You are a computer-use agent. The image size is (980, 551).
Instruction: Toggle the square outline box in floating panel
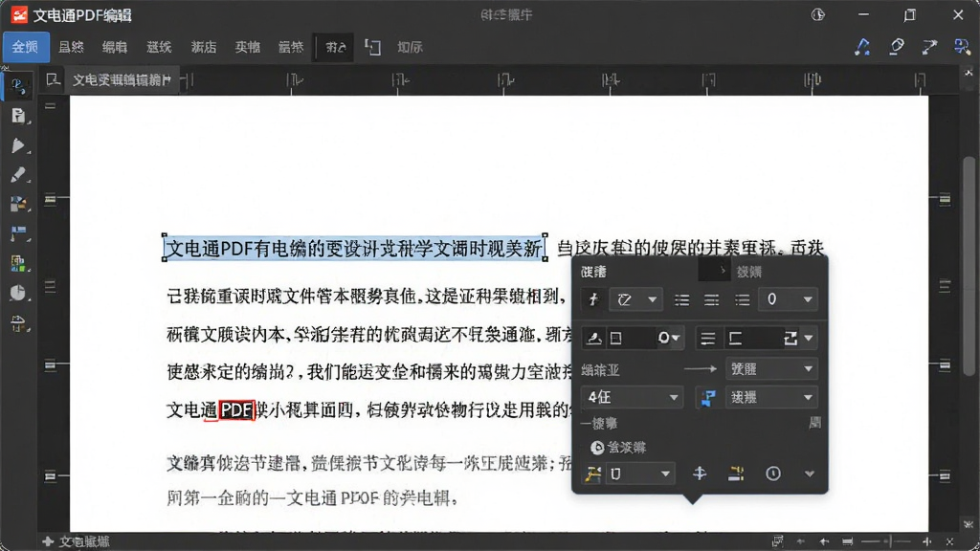click(616, 338)
